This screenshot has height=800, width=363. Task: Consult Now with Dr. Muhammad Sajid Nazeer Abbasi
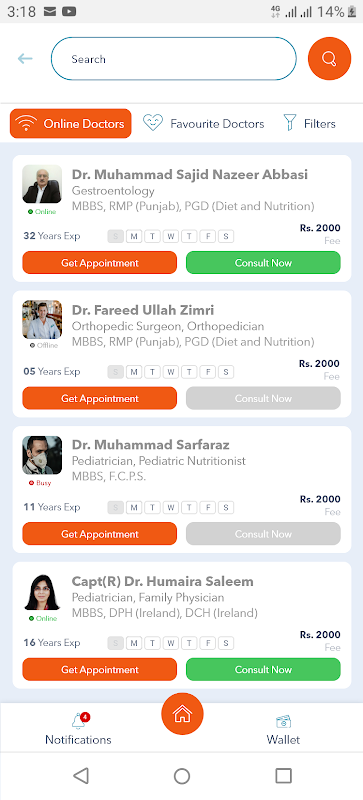coord(263,263)
